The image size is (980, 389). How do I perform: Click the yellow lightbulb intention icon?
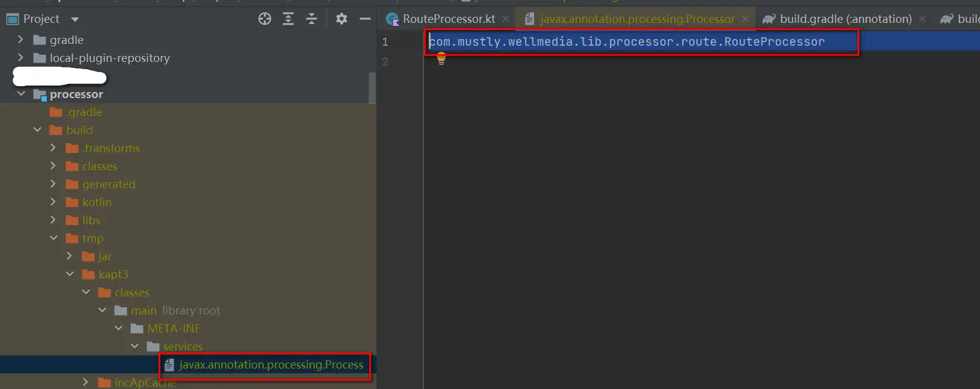[x=441, y=58]
